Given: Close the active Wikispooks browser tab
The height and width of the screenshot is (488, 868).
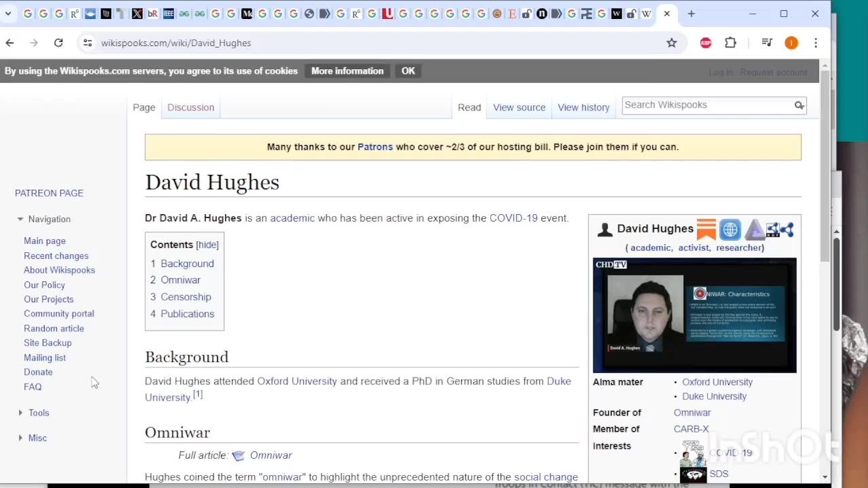Looking at the screenshot, I should 667,14.
